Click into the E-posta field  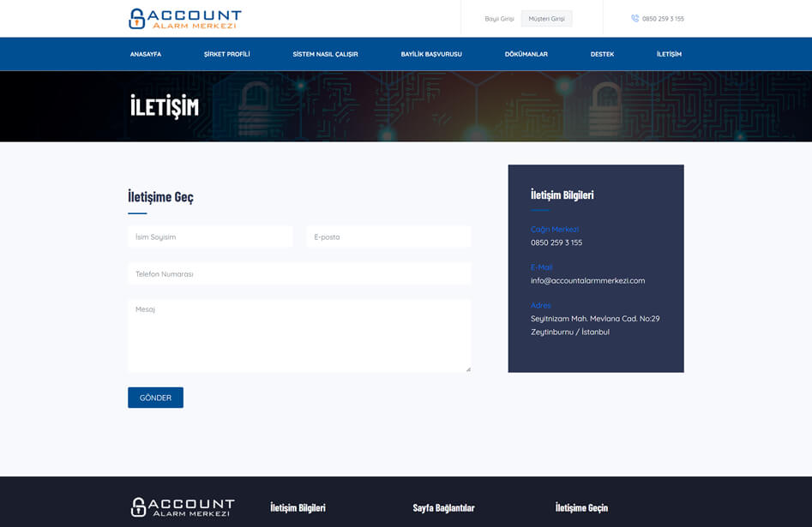(x=388, y=237)
